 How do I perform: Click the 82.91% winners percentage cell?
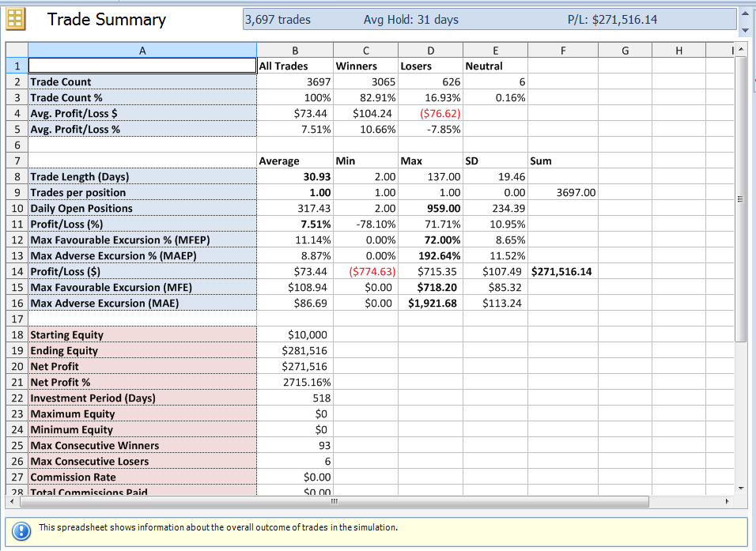pyautogui.click(x=366, y=98)
